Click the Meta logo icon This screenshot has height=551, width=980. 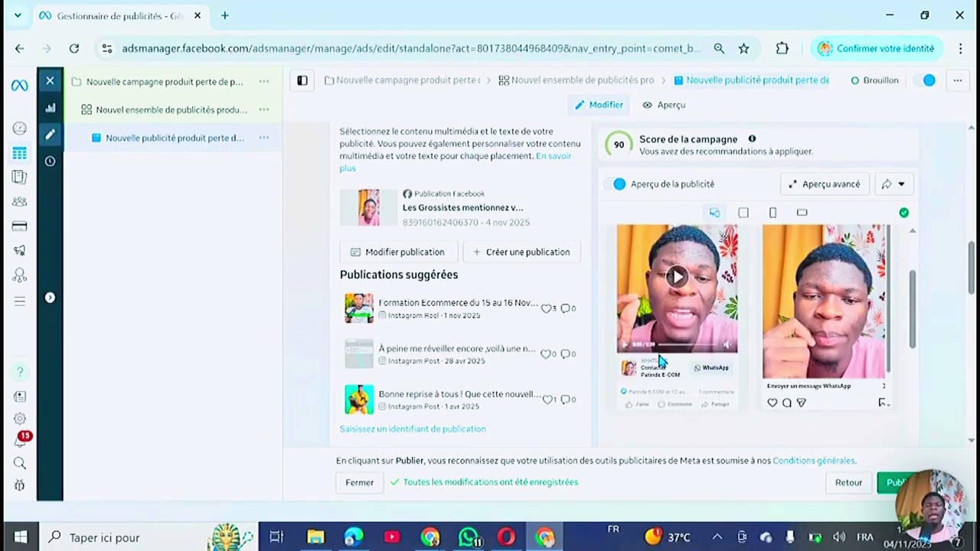click(19, 85)
